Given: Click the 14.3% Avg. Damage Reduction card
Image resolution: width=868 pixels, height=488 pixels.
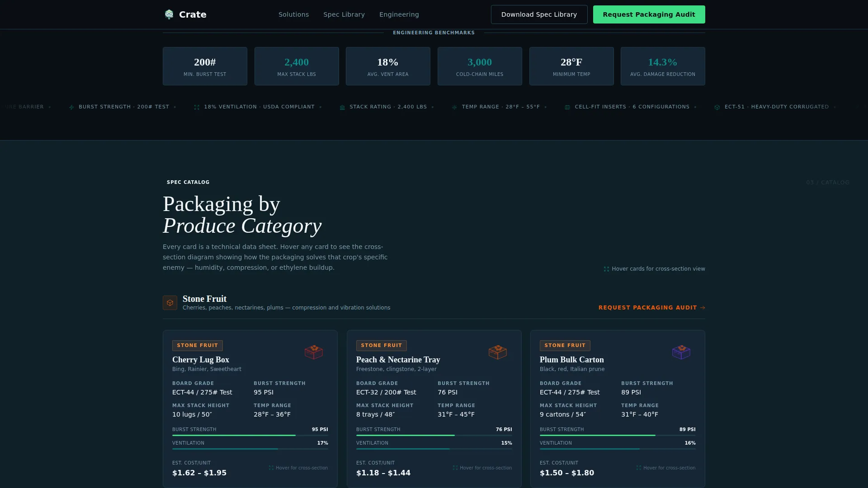Looking at the screenshot, I should point(663,66).
